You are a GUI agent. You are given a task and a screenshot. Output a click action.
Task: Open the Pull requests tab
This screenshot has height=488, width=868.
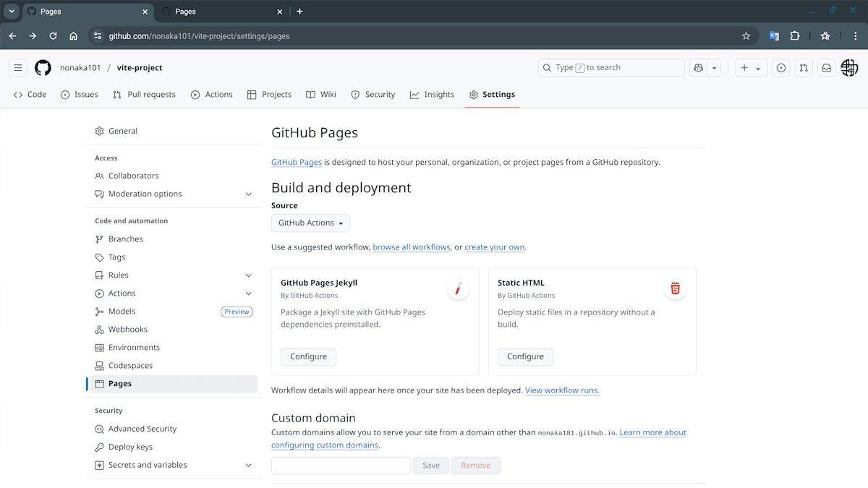(x=144, y=95)
